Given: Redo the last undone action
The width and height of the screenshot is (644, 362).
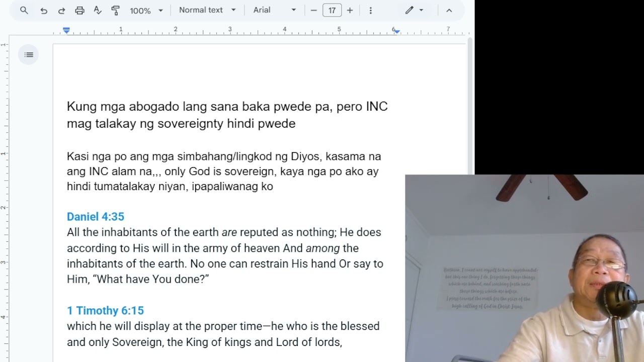Looking at the screenshot, I should point(61,10).
